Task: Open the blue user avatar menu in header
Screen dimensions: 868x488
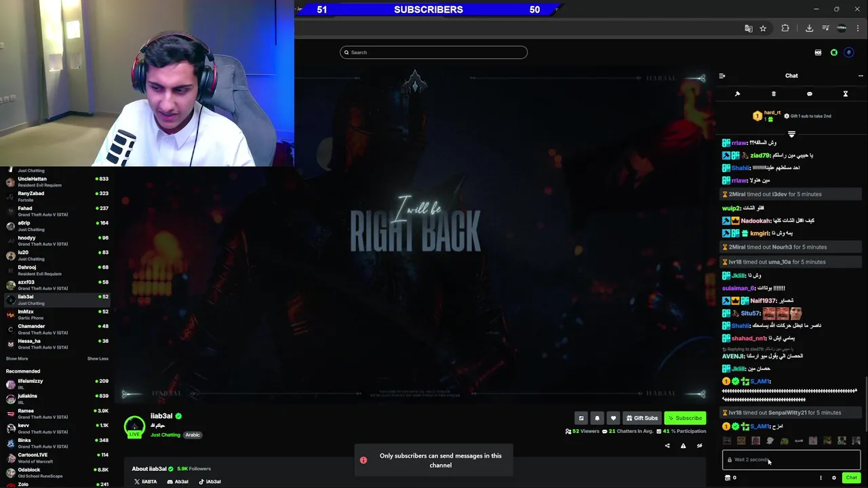Action: click(x=849, y=52)
